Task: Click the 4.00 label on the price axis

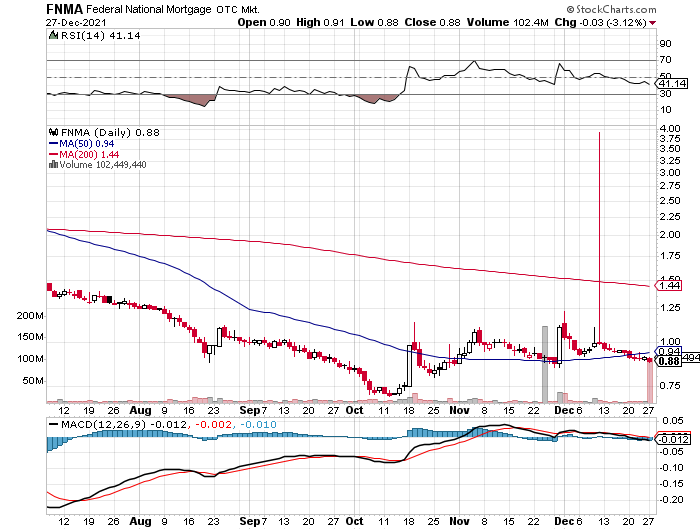Action: tap(670, 129)
